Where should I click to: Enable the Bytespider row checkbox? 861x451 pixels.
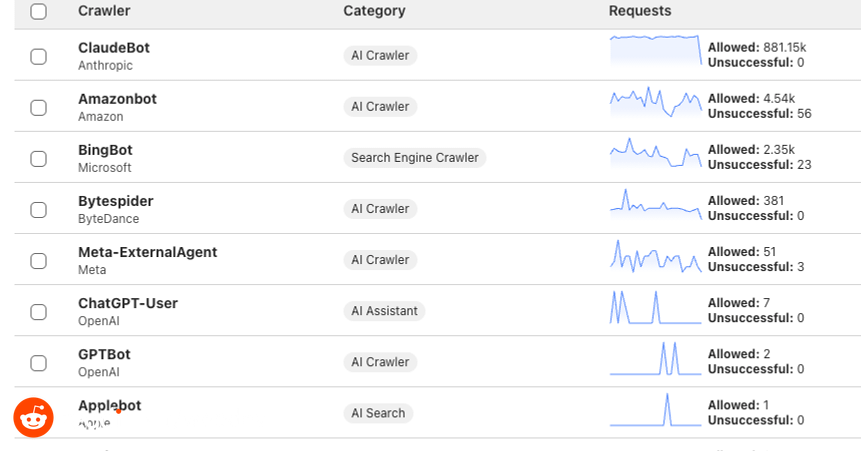[38, 209]
